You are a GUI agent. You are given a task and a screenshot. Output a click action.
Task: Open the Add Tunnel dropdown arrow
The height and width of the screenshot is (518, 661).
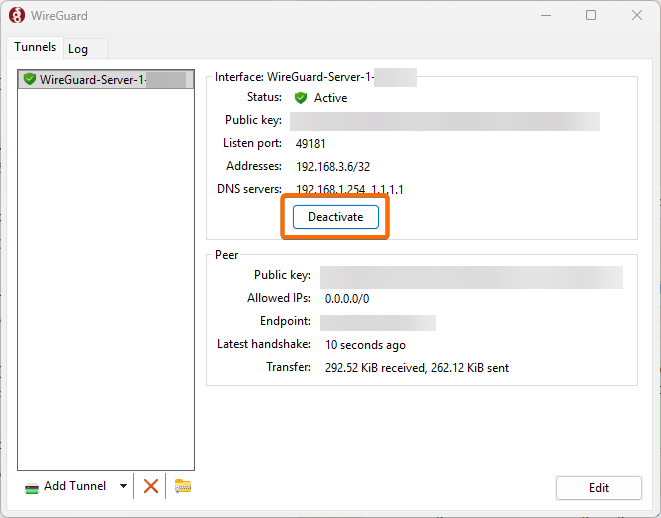[123, 486]
